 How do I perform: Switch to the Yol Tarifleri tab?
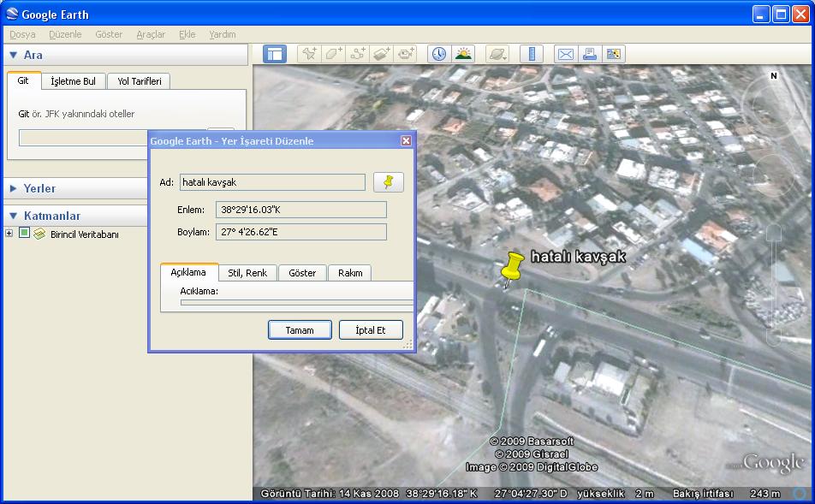[139, 81]
